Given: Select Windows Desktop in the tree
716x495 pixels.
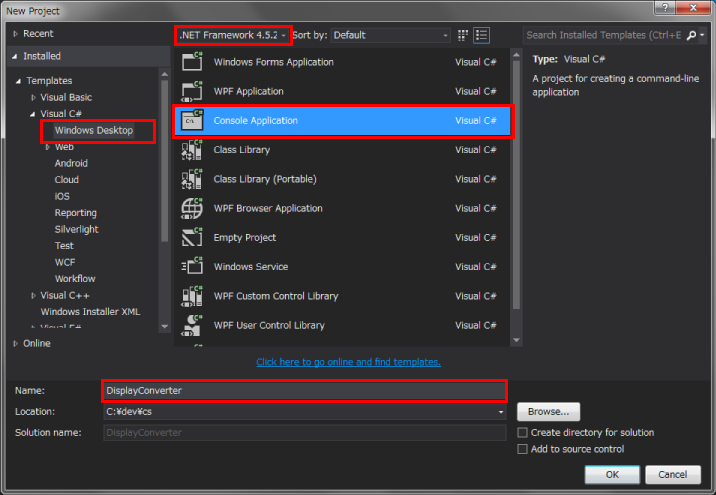Looking at the screenshot, I should coord(94,131).
